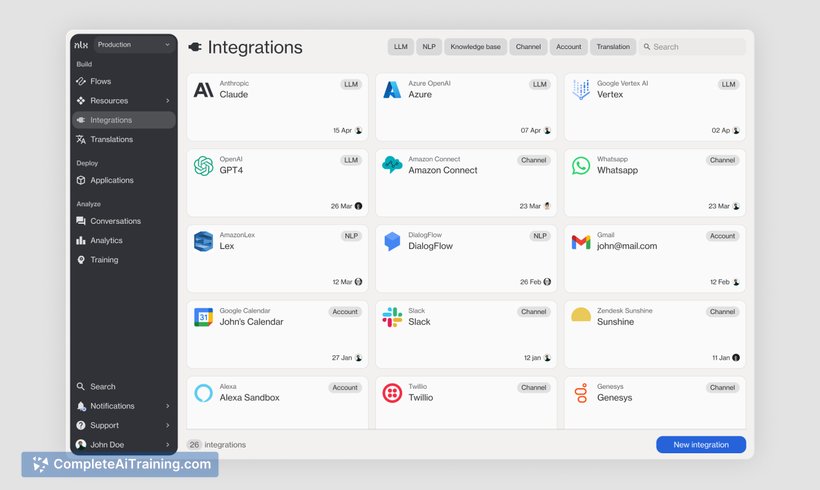Toggle the Account filter at top
The width and height of the screenshot is (820, 490).
[x=568, y=47]
